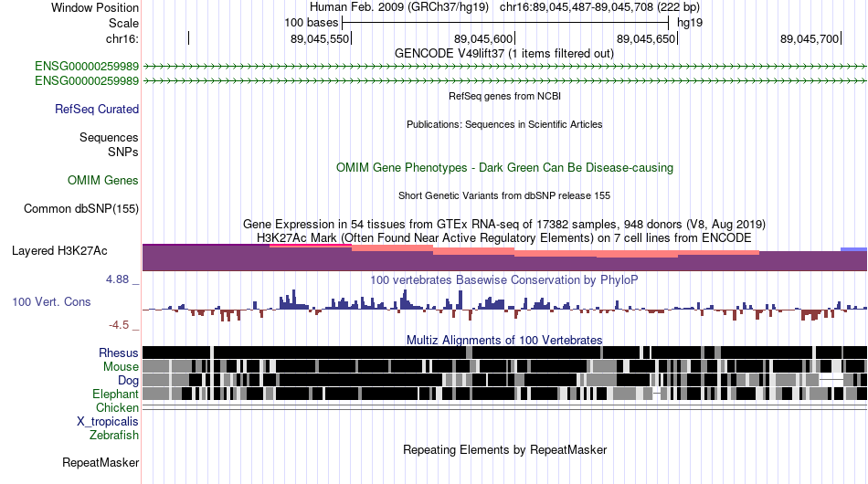Click the Mouse alignment row label
This screenshot has height=484, width=868.
point(121,367)
